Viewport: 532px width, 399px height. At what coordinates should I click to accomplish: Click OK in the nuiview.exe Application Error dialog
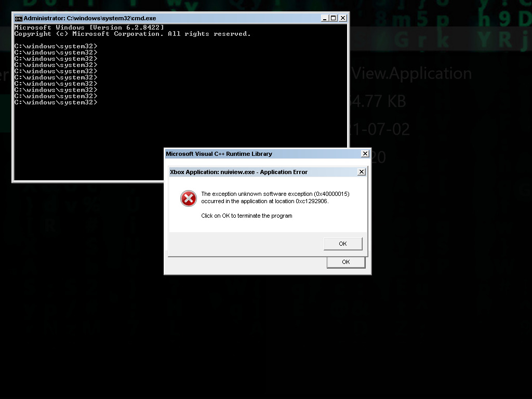tap(343, 244)
